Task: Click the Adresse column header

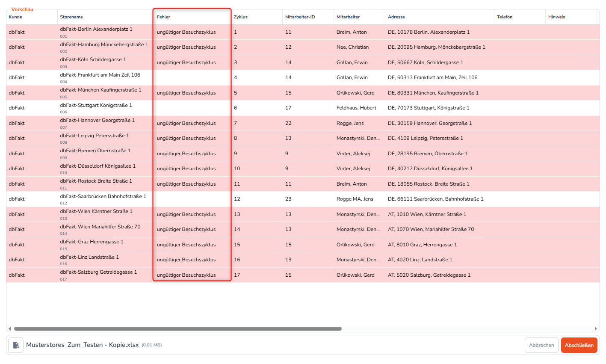Action: [x=396, y=17]
